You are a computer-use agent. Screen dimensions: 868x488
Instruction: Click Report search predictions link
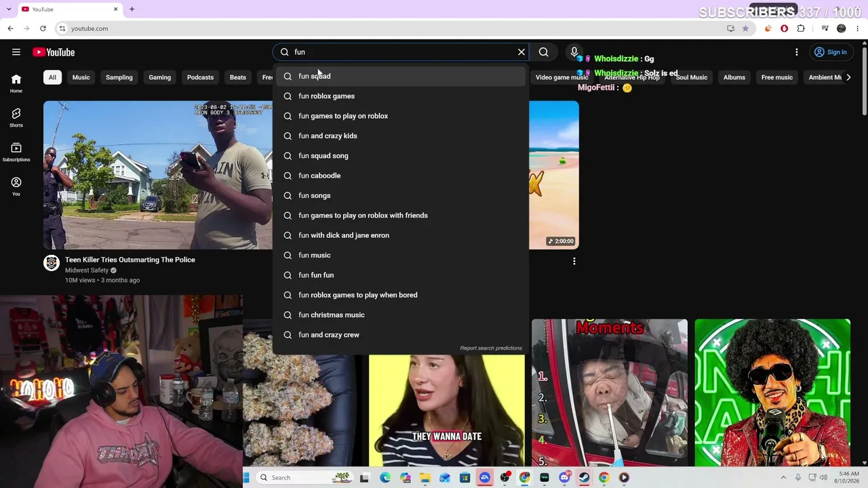(491, 348)
